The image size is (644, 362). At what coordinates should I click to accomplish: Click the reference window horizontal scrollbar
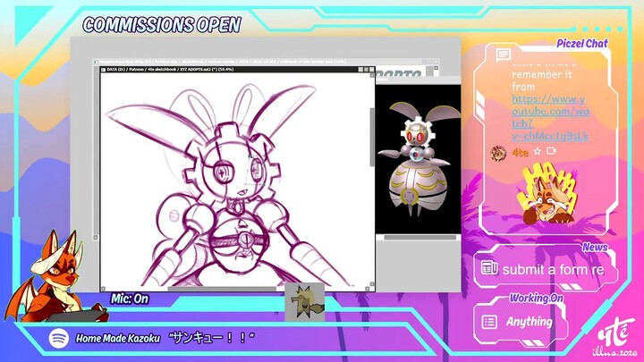click(x=419, y=237)
